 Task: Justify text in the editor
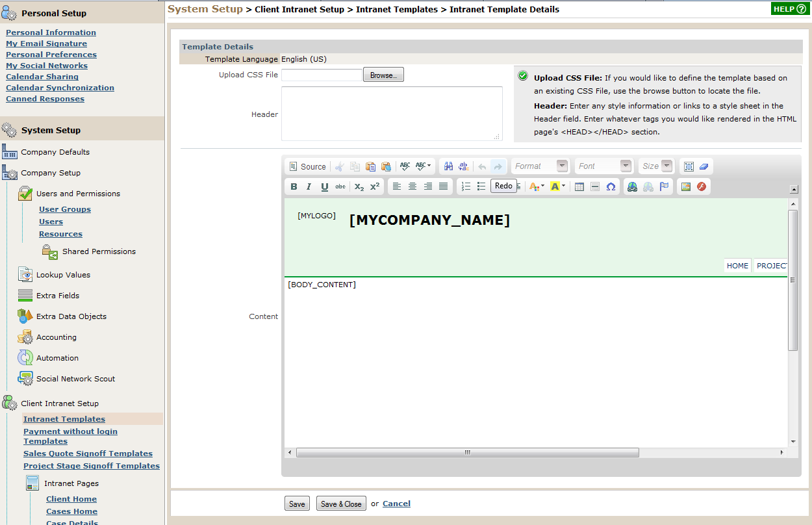click(443, 186)
